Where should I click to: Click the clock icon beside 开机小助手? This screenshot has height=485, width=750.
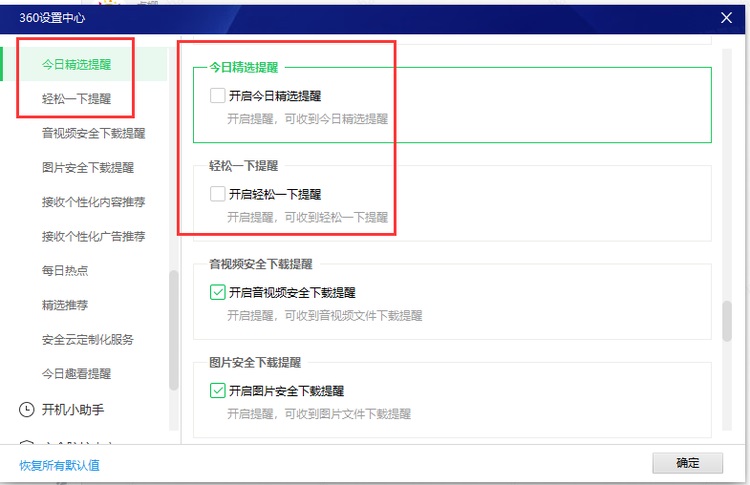pos(26,409)
